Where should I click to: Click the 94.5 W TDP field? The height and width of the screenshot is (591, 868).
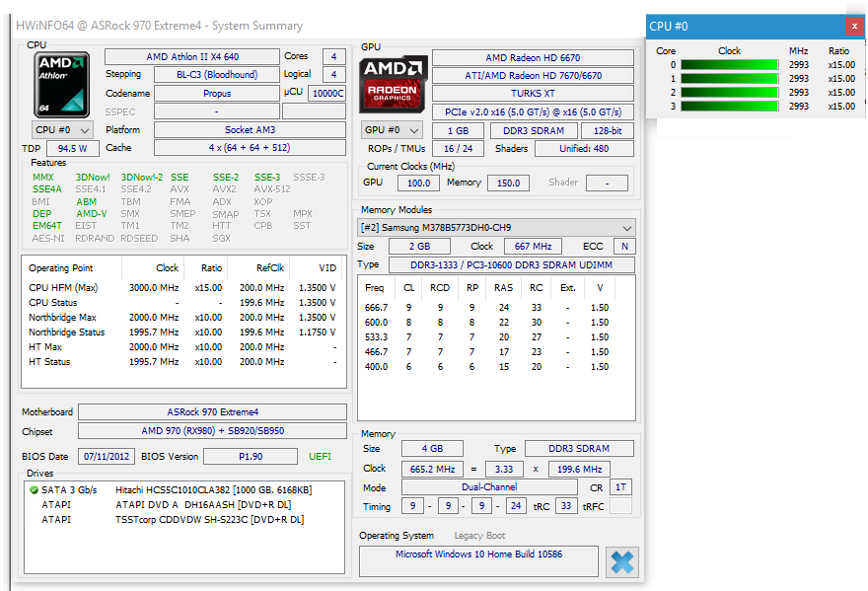click(73, 148)
